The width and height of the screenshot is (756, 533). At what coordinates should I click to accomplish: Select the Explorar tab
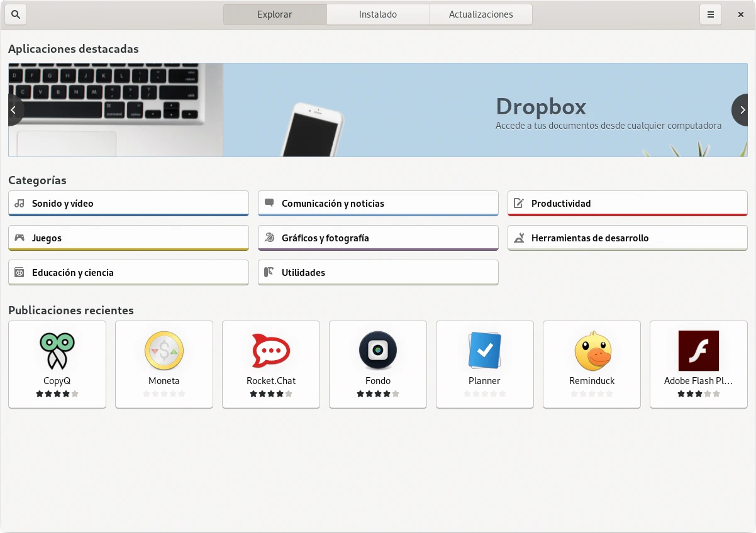point(275,14)
